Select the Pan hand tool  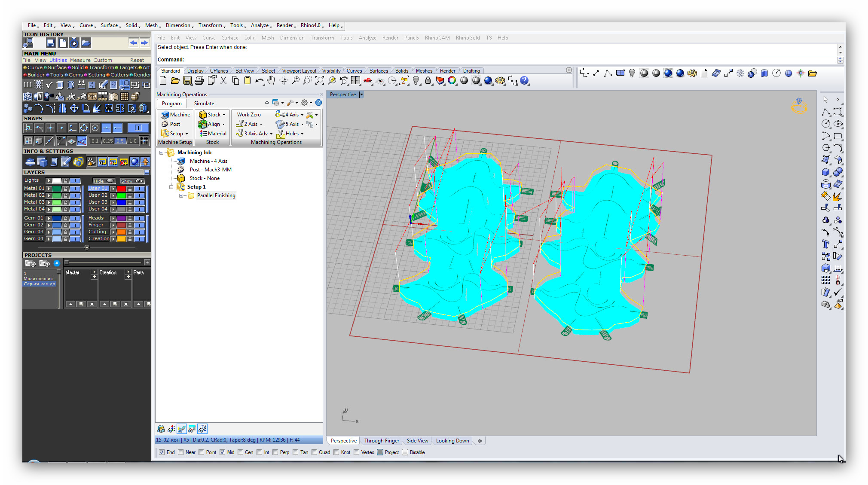tap(271, 81)
